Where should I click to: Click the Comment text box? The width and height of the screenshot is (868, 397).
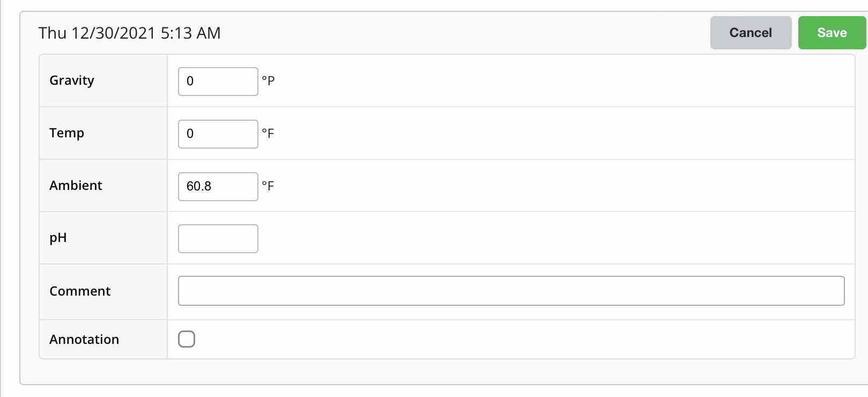(510, 291)
